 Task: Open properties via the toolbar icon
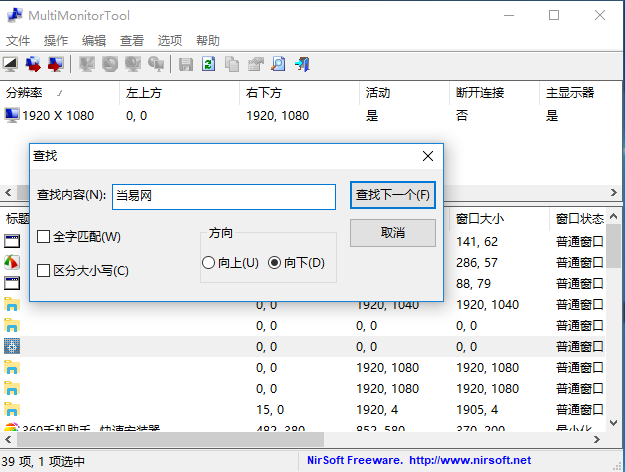pyautogui.click(x=255, y=64)
